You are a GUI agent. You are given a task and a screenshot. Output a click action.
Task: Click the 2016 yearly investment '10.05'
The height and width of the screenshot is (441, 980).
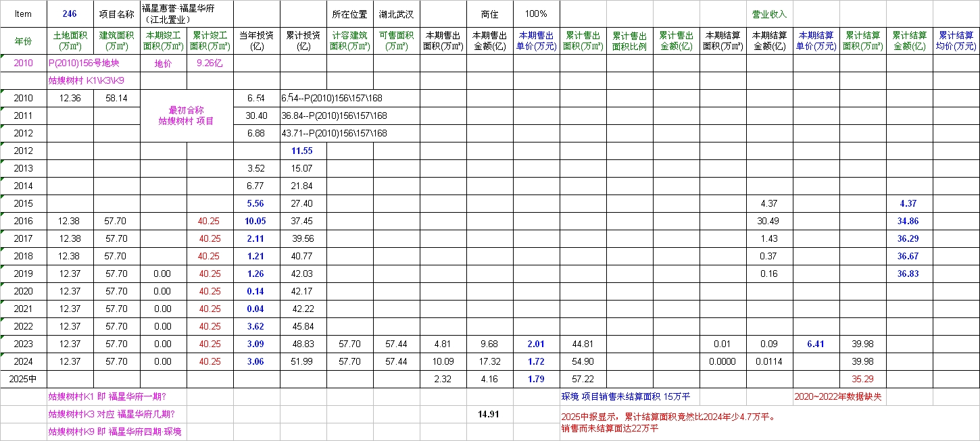257,222
